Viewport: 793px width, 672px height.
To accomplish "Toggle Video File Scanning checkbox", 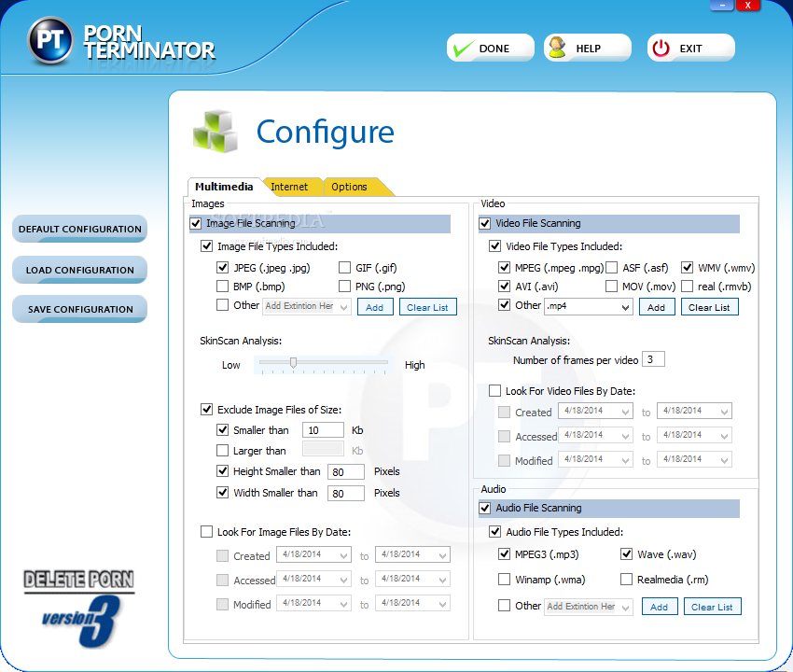I will click(485, 223).
